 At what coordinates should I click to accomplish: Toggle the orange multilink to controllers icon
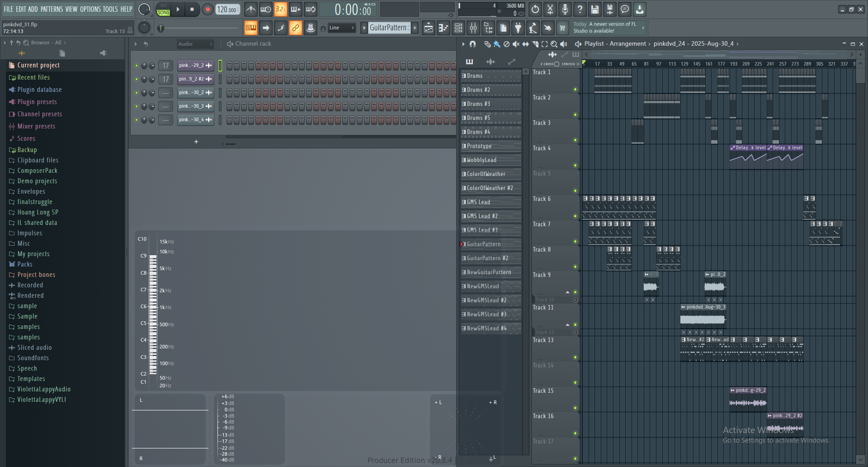295,28
